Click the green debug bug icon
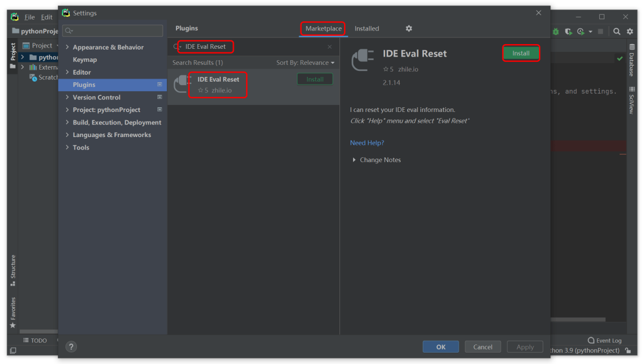Image resolution: width=644 pixels, height=364 pixels. click(556, 31)
